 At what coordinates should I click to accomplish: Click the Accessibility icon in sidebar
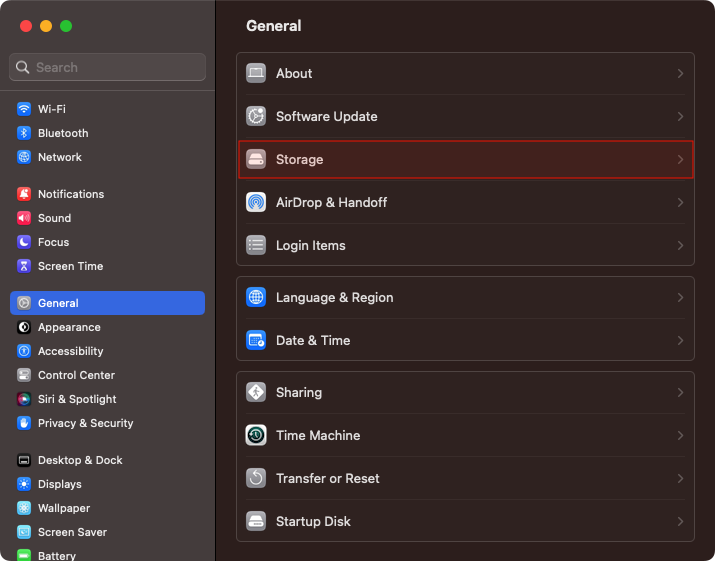[24, 351]
